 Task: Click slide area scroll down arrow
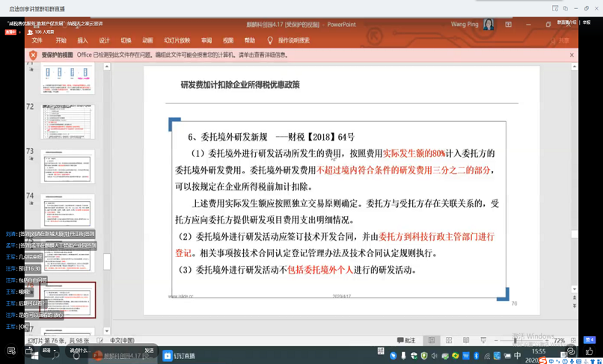pos(574,289)
